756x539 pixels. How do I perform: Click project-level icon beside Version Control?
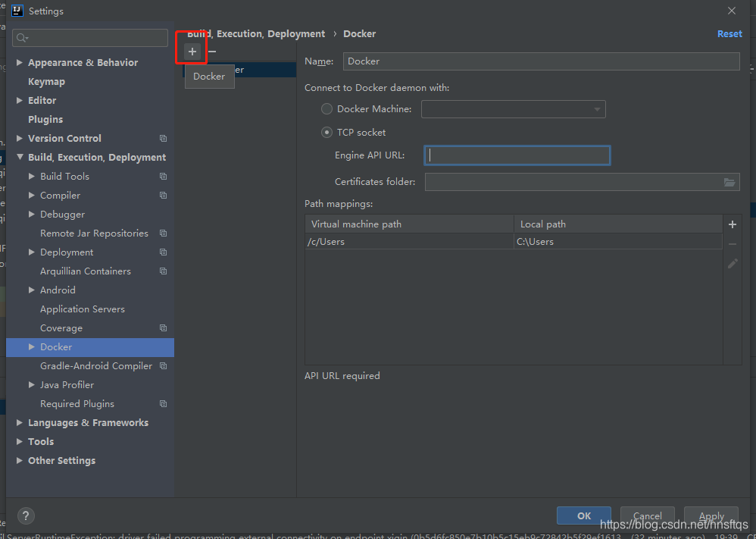coord(163,139)
